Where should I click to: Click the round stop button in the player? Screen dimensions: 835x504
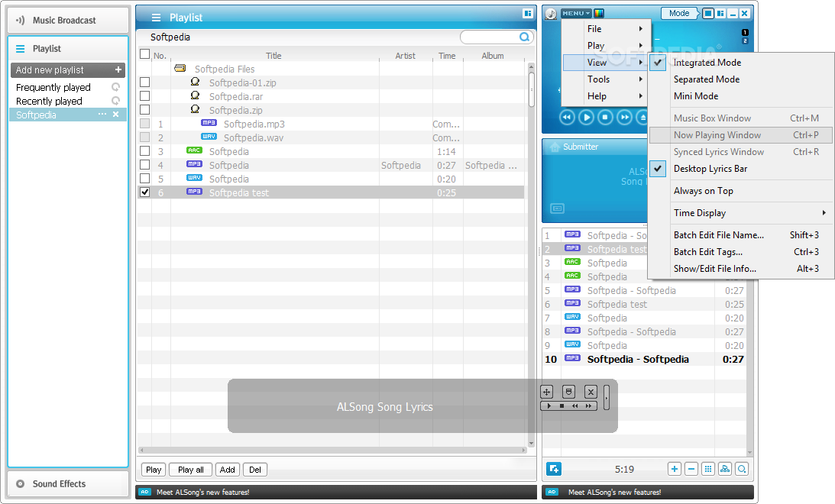coord(606,117)
